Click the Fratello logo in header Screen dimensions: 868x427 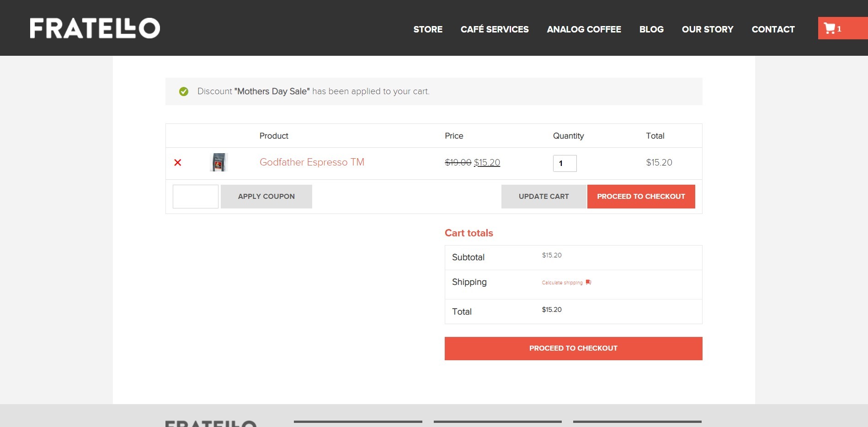(x=95, y=28)
